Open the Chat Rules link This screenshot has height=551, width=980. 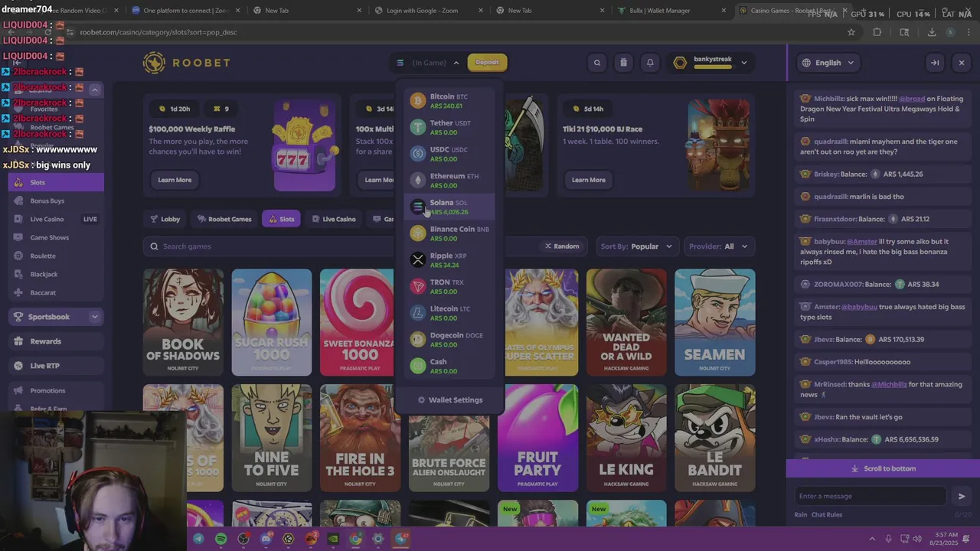(x=827, y=514)
